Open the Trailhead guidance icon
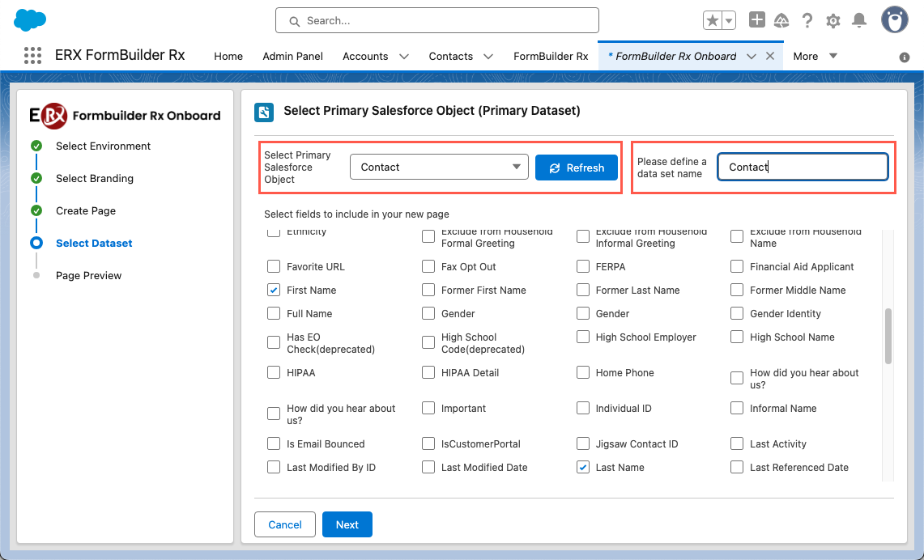The image size is (924, 560). 781,21
